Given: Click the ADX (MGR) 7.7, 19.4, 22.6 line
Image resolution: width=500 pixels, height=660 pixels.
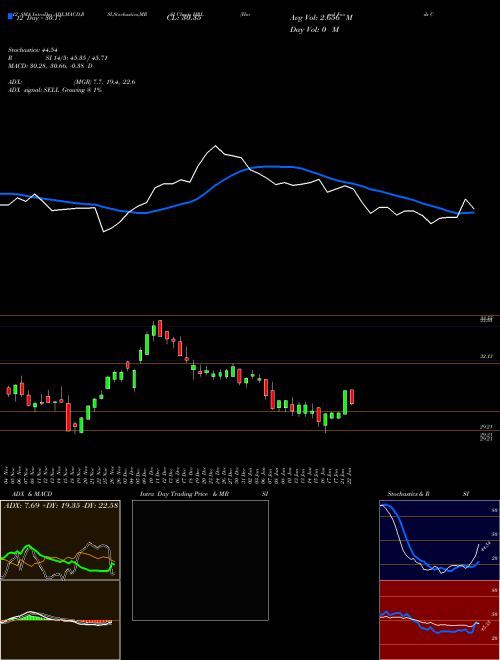Looking at the screenshot, I should pos(72,82).
